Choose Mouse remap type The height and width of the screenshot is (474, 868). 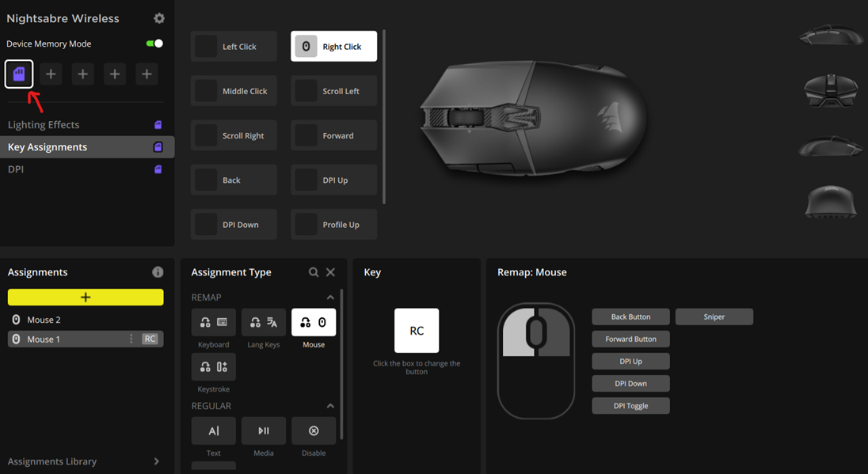[314, 322]
